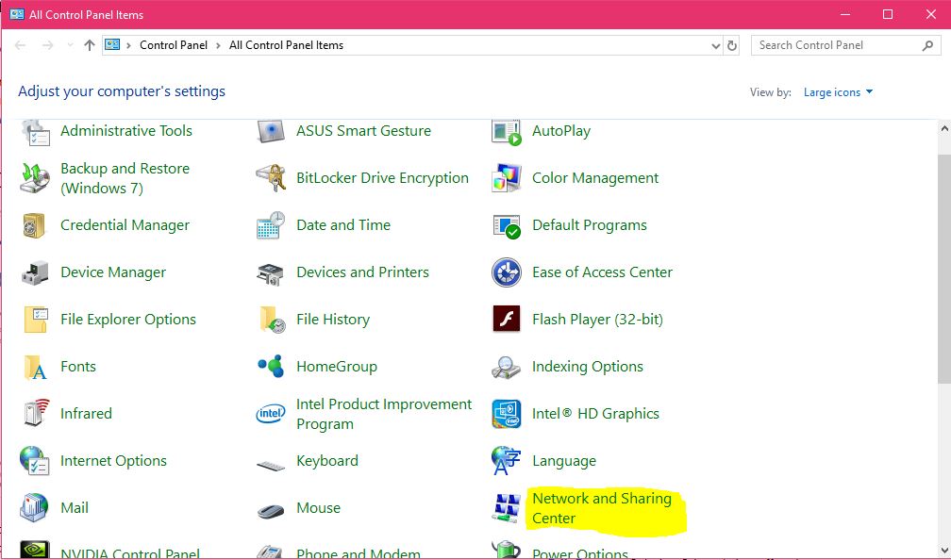Viewport: 951px width, 560px height.
Task: Click the Back navigation arrow
Action: (x=20, y=45)
